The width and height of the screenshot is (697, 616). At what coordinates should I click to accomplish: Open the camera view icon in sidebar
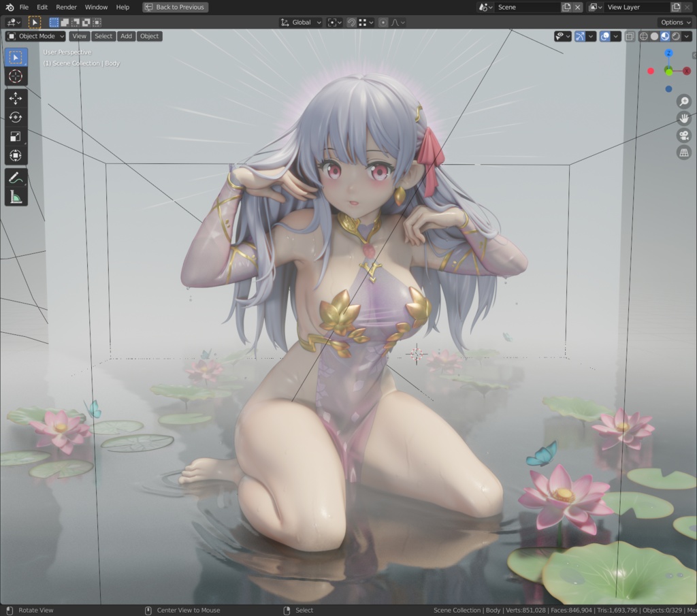point(683,135)
